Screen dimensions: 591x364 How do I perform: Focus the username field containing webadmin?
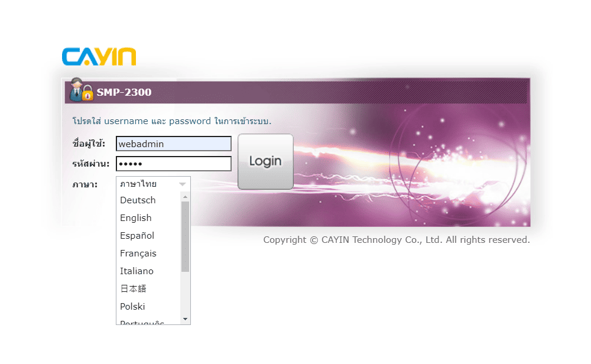[x=173, y=144]
